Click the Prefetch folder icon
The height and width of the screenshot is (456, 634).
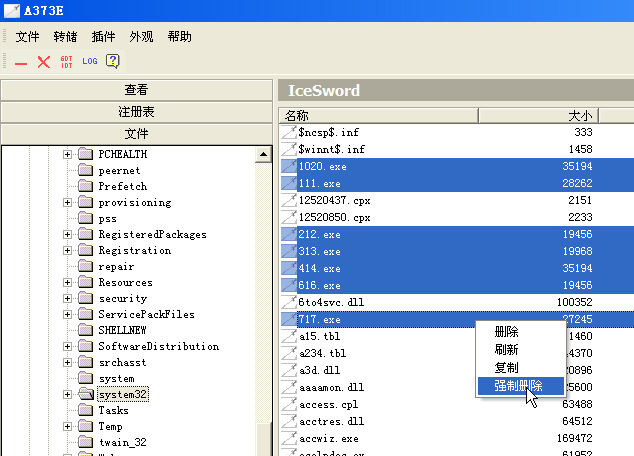85,186
